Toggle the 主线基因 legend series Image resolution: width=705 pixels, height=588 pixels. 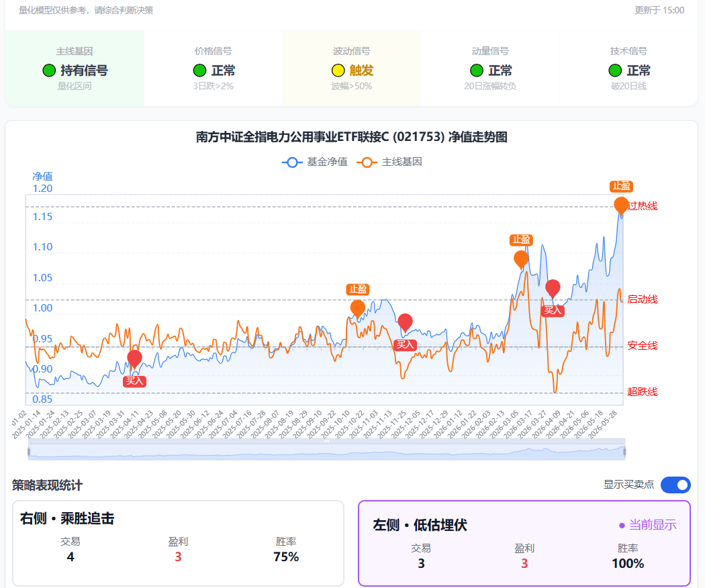(x=389, y=162)
